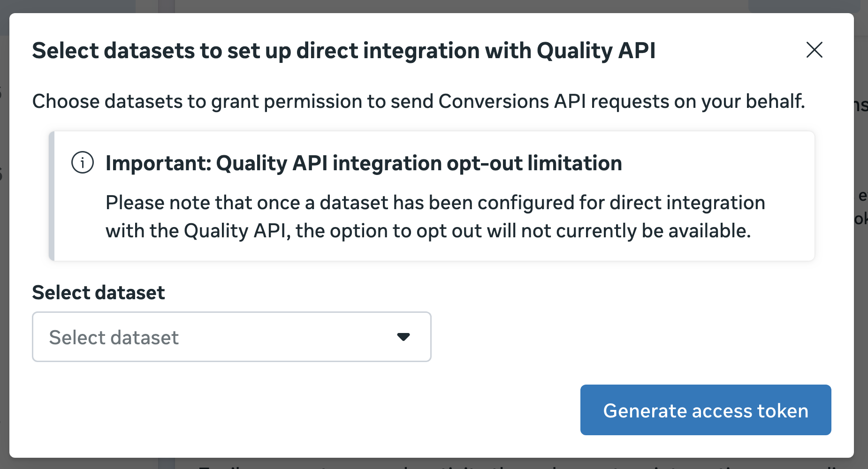Click the word "Important:" in notice heading
Image resolution: width=868 pixels, height=469 pixels.
(x=159, y=163)
